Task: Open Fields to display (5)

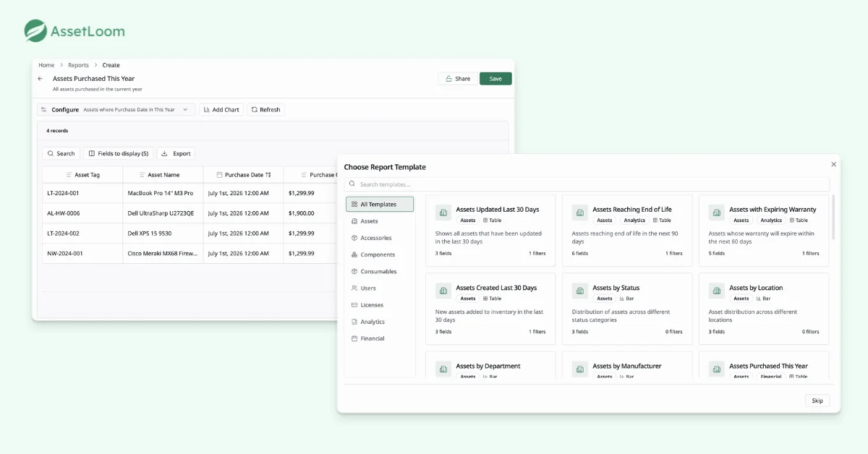Action: (119, 153)
